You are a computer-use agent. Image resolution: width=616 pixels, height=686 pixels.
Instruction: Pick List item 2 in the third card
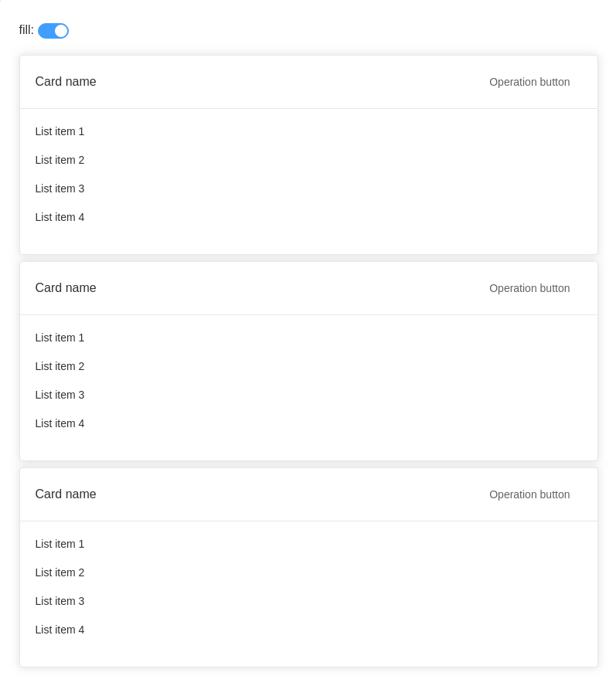point(60,572)
